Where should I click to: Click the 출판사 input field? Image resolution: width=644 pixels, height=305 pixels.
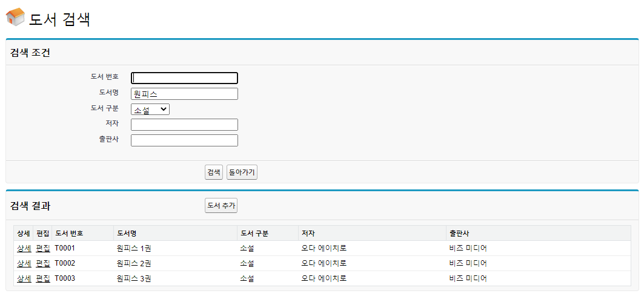coord(184,140)
